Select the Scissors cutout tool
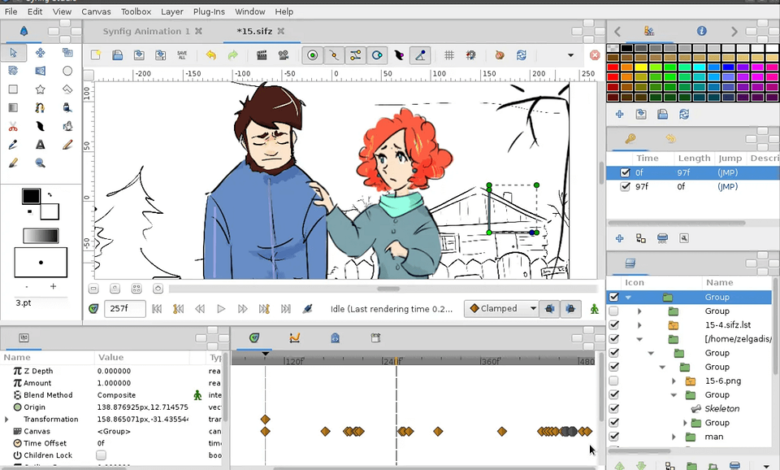The width and height of the screenshot is (780, 470). pos(13,126)
